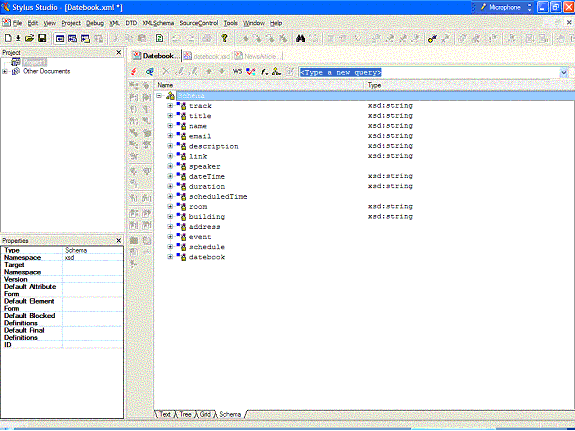
Task: Click the Stylus Studio document icon left of File
Action: click(x=6, y=23)
